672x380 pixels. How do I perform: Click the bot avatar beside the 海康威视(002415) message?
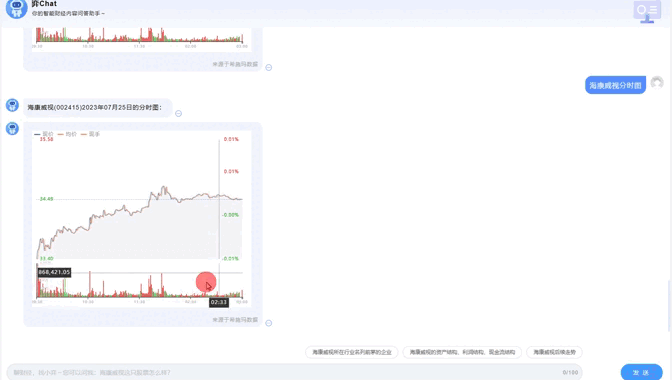tap(12, 105)
